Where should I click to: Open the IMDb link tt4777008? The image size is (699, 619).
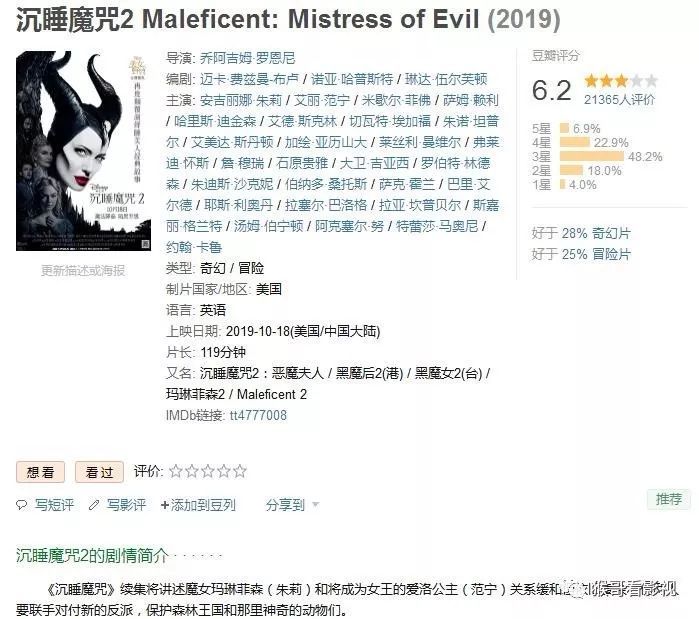pos(258,415)
